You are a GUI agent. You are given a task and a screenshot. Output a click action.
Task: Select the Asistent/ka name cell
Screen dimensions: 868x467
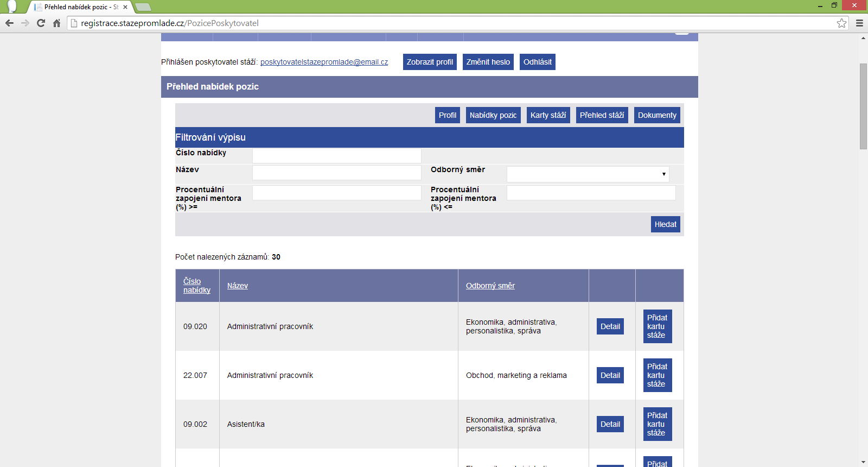tap(339, 424)
